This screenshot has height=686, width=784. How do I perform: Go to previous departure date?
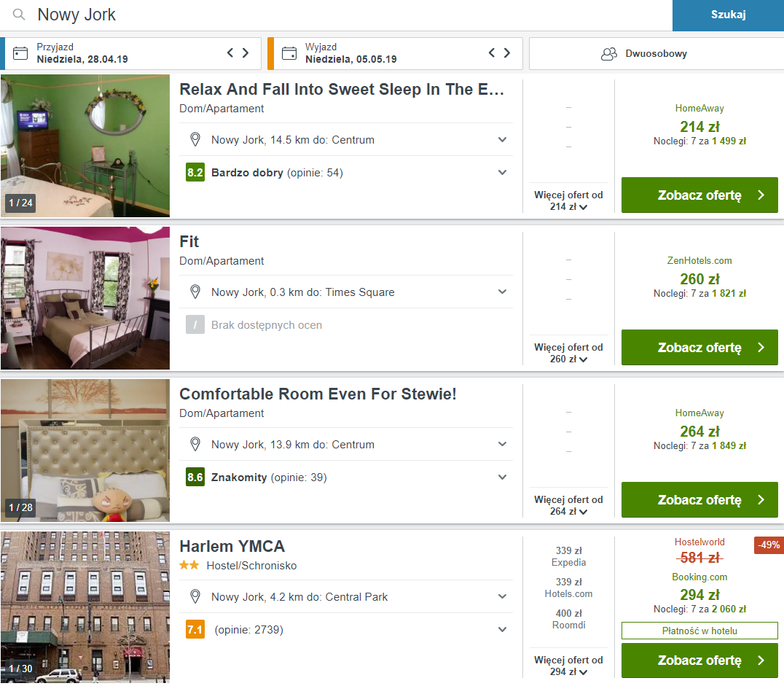[492, 52]
